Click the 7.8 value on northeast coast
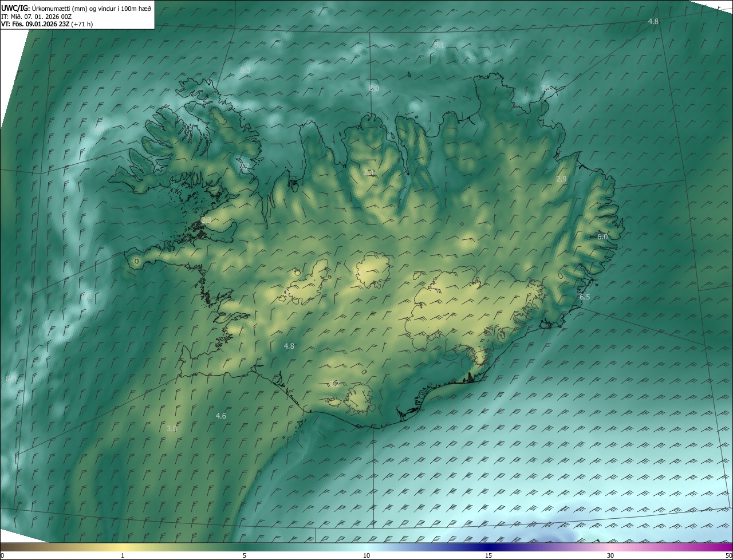Image resolution: width=733 pixels, height=560 pixels. (546, 88)
